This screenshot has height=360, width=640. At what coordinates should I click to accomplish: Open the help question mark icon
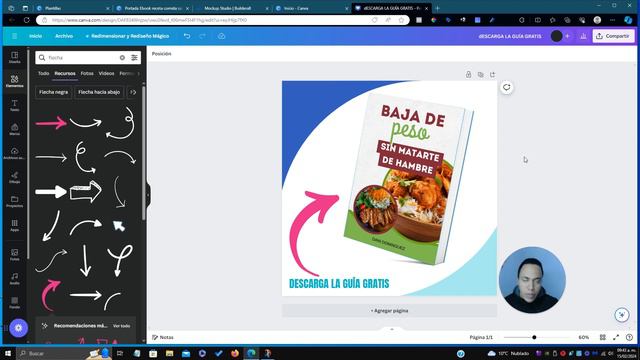click(629, 337)
